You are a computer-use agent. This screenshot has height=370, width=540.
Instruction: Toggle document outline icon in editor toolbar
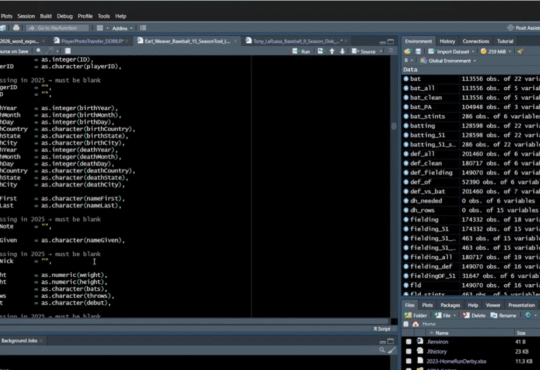[391, 51]
